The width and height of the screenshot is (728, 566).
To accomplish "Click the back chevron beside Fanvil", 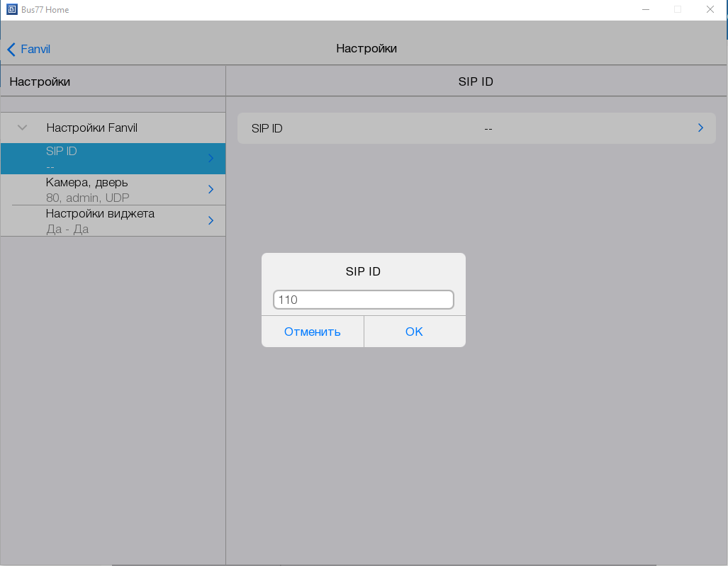I will 11,50.
